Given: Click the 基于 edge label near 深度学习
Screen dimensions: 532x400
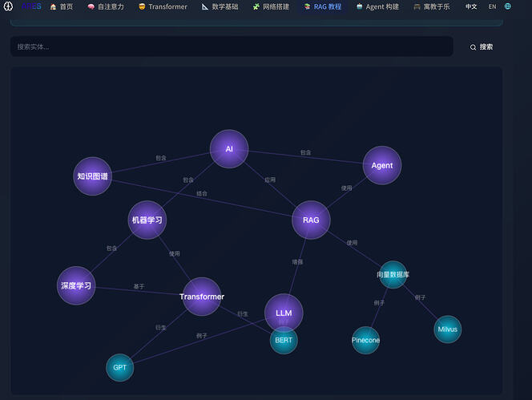Looking at the screenshot, I should 139,287.
